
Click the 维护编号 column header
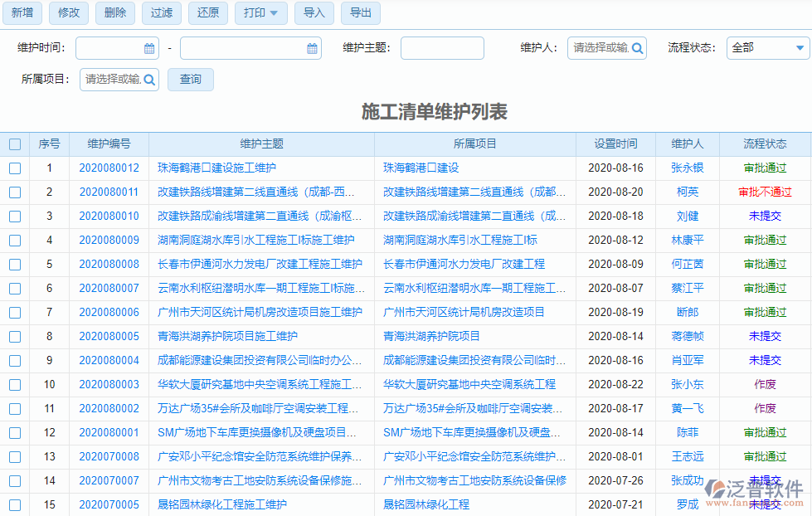pyautogui.click(x=109, y=144)
